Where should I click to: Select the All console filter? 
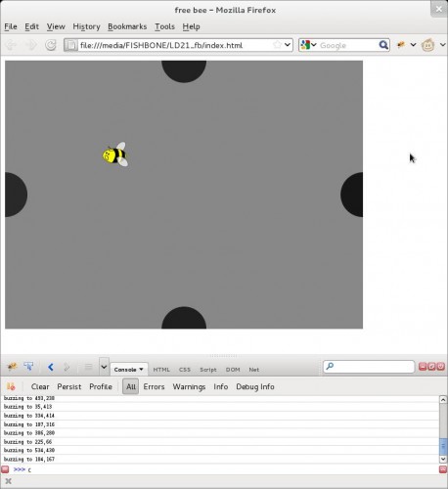click(130, 386)
